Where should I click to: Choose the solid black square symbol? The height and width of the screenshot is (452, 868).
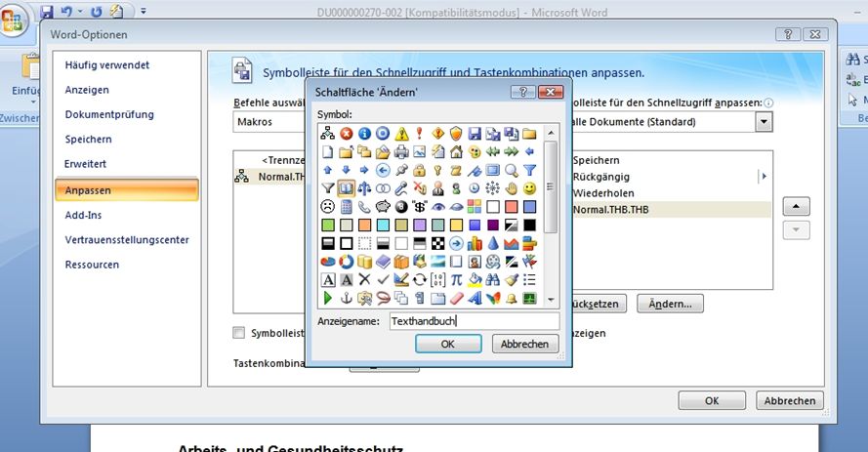coord(530,226)
